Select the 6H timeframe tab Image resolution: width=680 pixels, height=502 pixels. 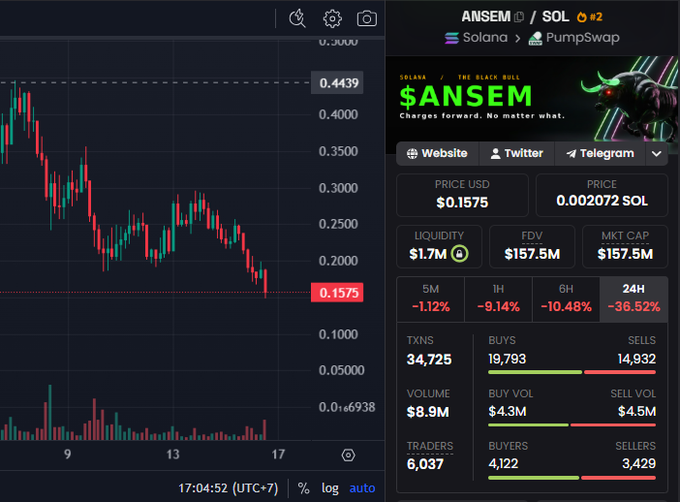click(x=566, y=299)
